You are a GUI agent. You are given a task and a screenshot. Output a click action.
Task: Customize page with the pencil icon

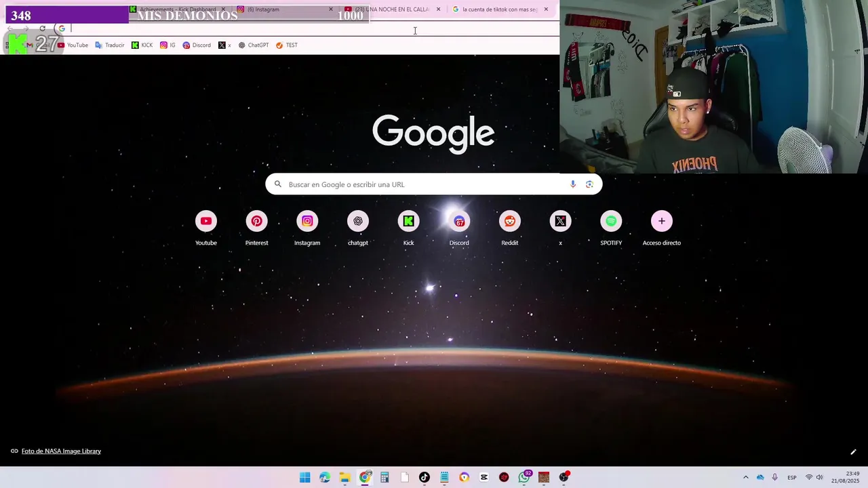pyautogui.click(x=853, y=452)
